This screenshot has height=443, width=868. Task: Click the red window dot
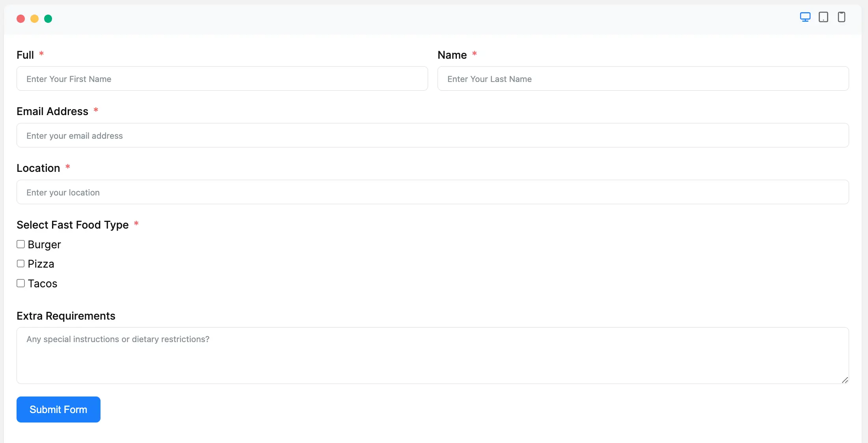21,19
